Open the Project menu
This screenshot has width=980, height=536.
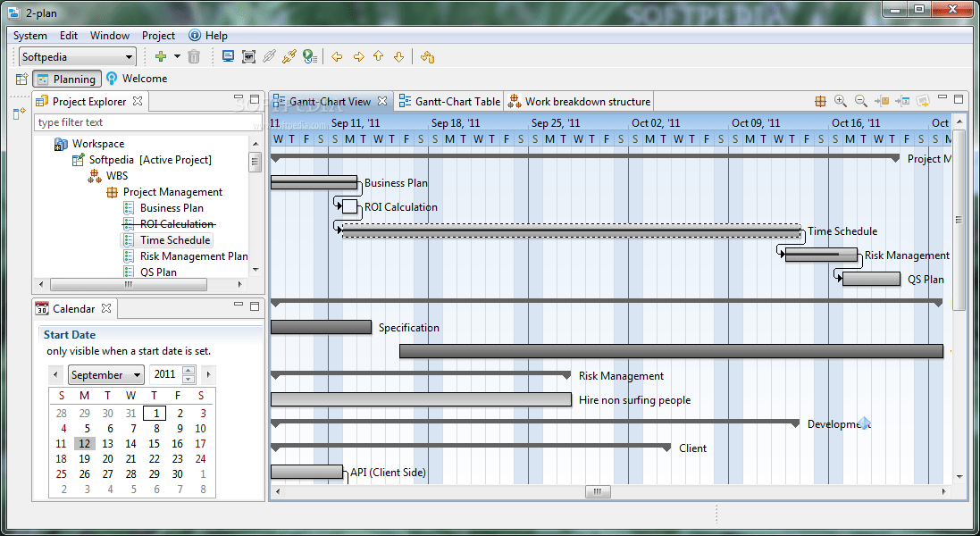click(x=158, y=36)
